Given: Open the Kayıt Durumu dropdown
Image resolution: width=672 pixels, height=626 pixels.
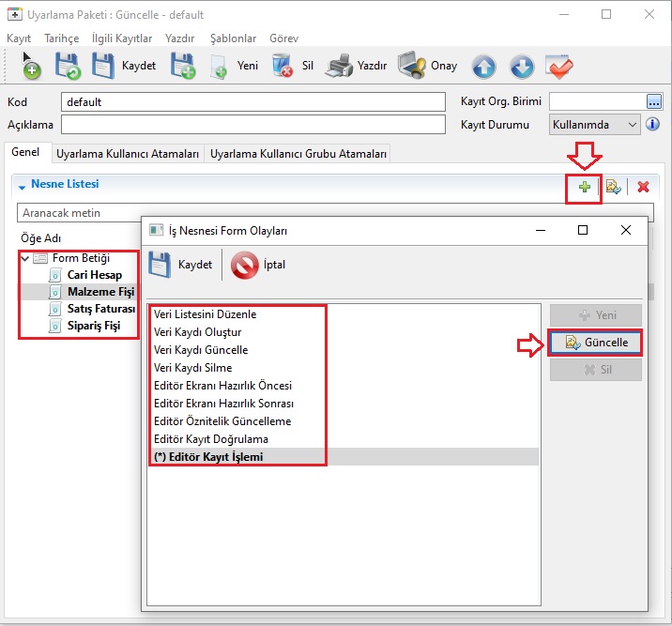Looking at the screenshot, I should (632, 124).
